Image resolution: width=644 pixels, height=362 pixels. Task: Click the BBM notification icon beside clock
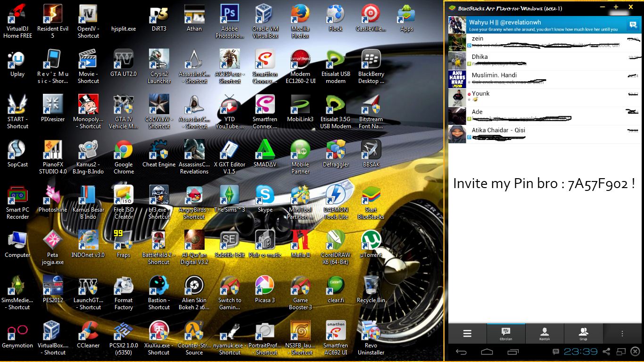[x=556, y=352]
